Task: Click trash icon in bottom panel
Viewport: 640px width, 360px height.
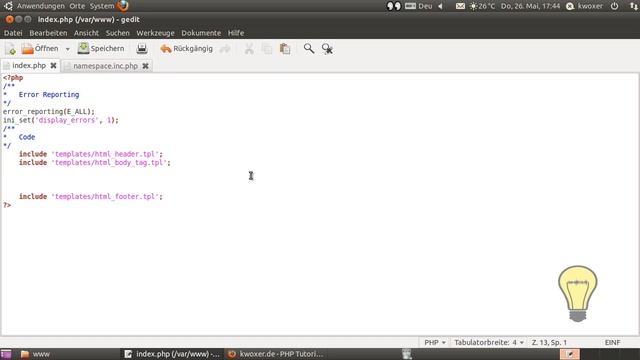Action: pyautogui.click(x=407, y=354)
